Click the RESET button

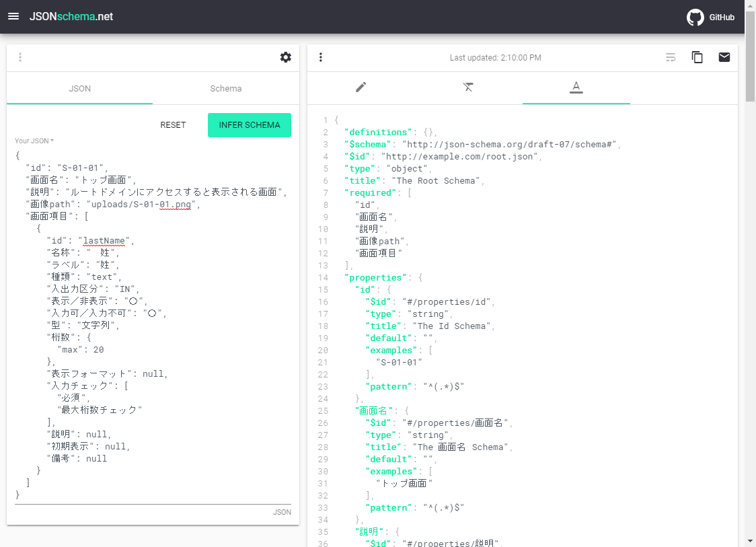[x=173, y=125]
